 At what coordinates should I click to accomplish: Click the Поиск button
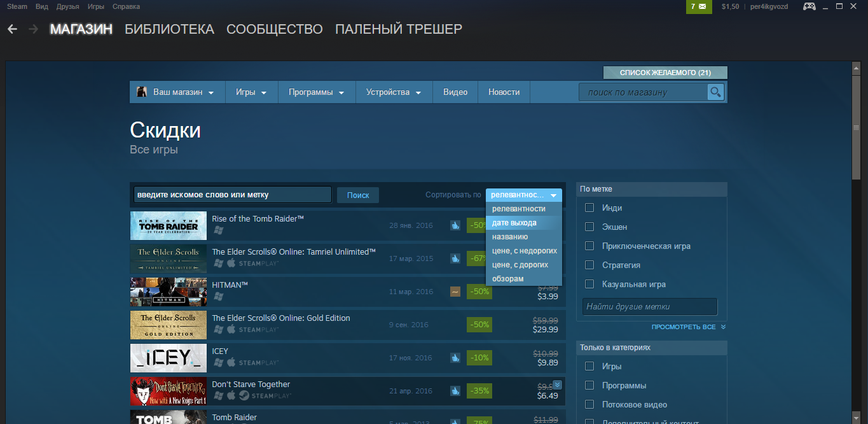point(358,195)
